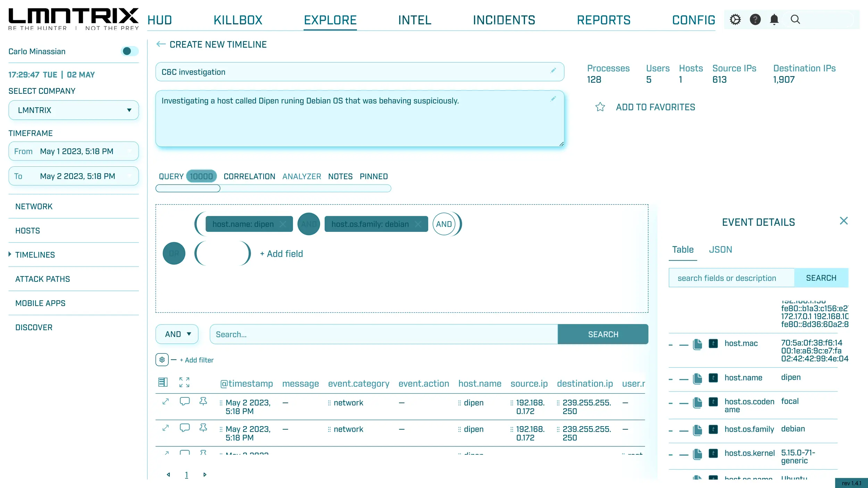Click the notifications bell icon

point(774,19)
